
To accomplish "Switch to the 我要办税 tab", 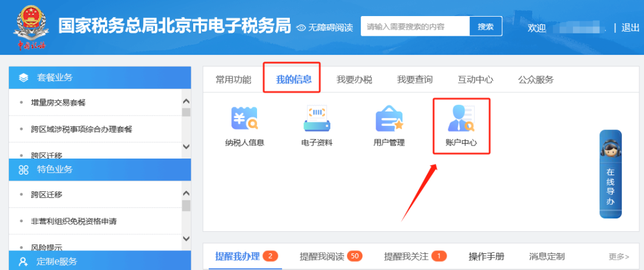I will (354, 80).
